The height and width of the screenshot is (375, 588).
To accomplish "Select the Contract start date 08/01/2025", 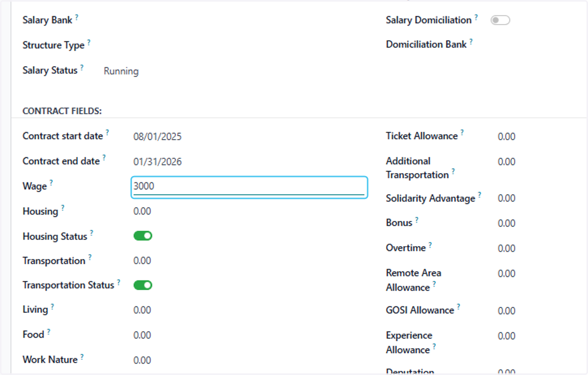I will pos(157,136).
